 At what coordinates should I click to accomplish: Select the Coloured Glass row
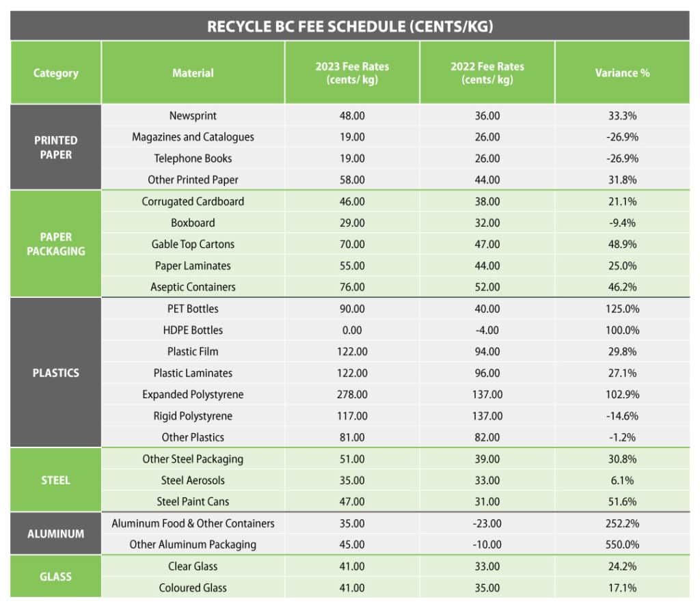(x=396, y=588)
